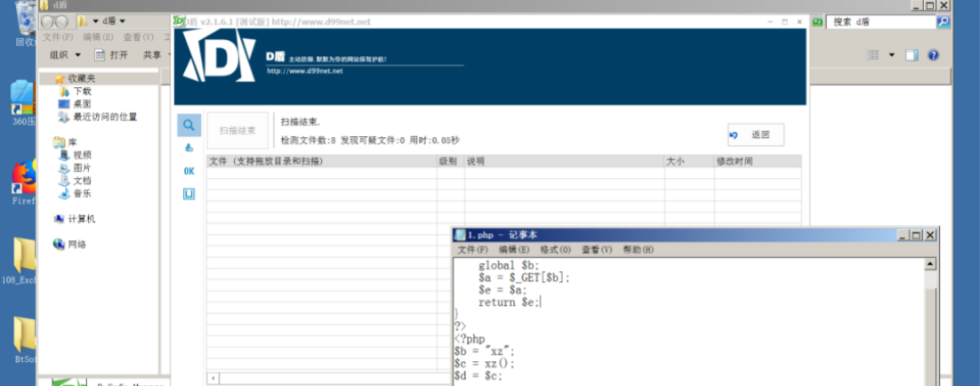Open 视频 library in navigation pane
The height and width of the screenshot is (386, 980).
(x=82, y=155)
